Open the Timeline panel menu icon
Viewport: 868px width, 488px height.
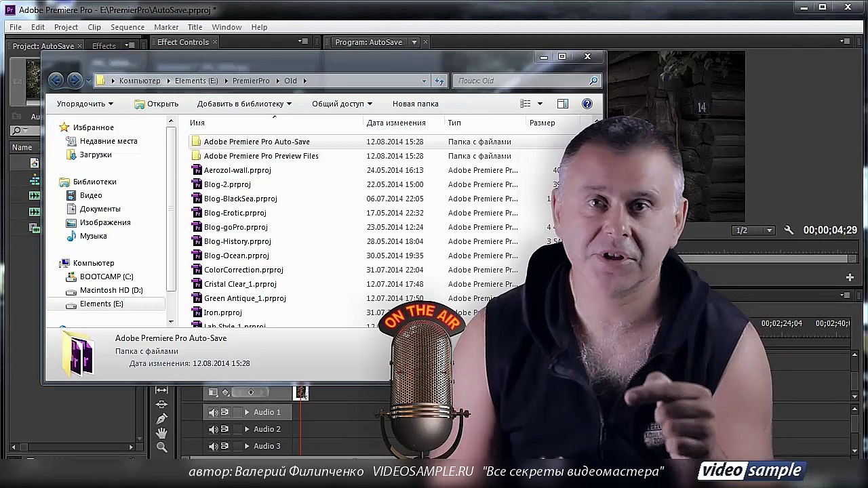(845, 296)
